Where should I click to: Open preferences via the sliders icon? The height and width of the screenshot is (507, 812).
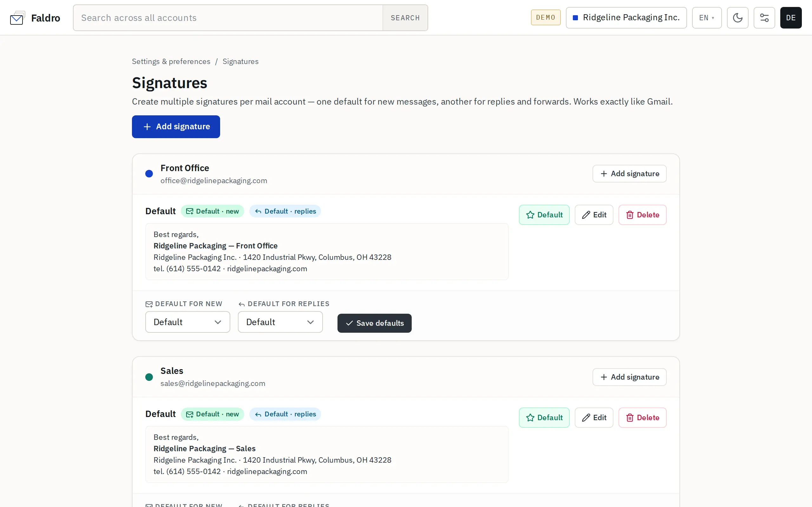pyautogui.click(x=764, y=18)
